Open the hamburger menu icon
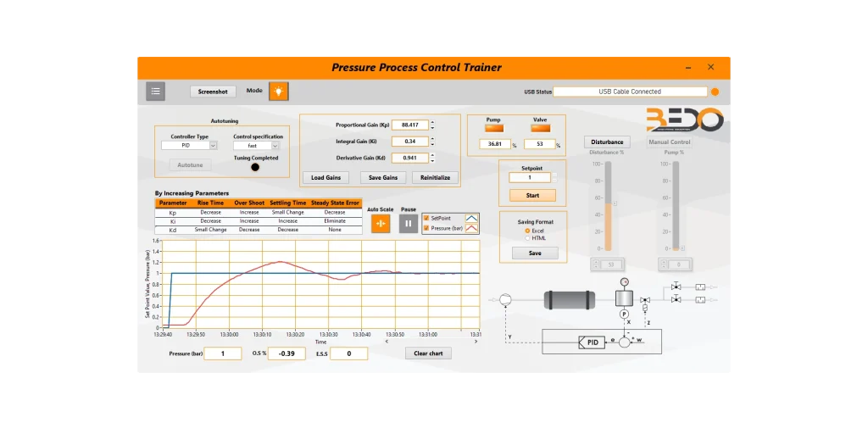This screenshot has height=434, width=868. click(156, 92)
